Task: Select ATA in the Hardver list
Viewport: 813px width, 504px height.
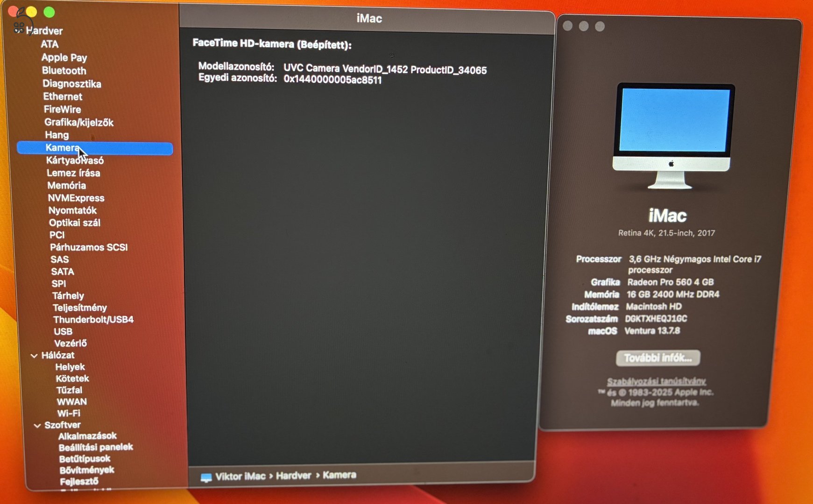Action: click(49, 44)
